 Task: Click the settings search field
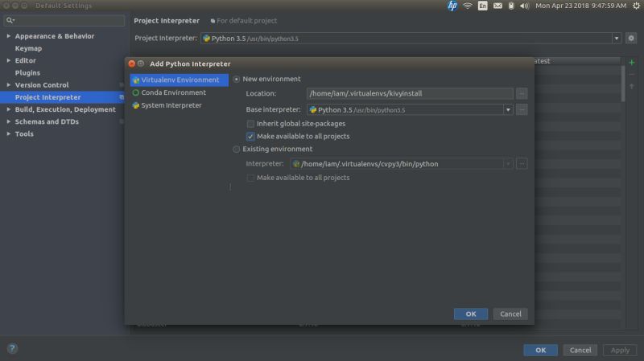click(x=64, y=20)
